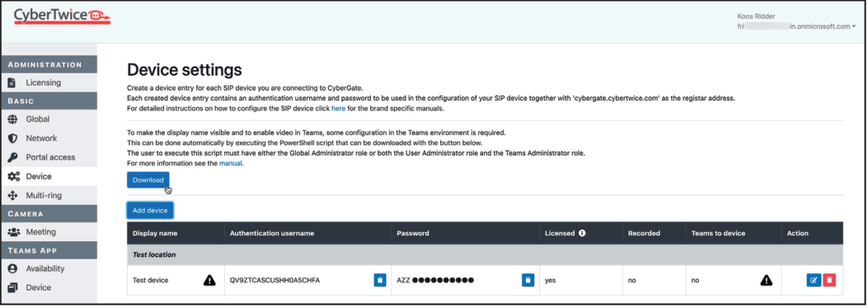
Task: Click the Device icon under Teams App
Action: coord(12,287)
